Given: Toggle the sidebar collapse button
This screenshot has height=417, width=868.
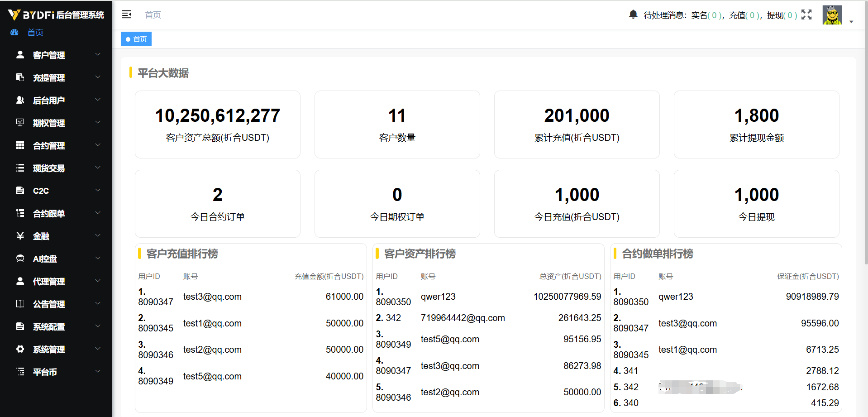Looking at the screenshot, I should [x=126, y=14].
